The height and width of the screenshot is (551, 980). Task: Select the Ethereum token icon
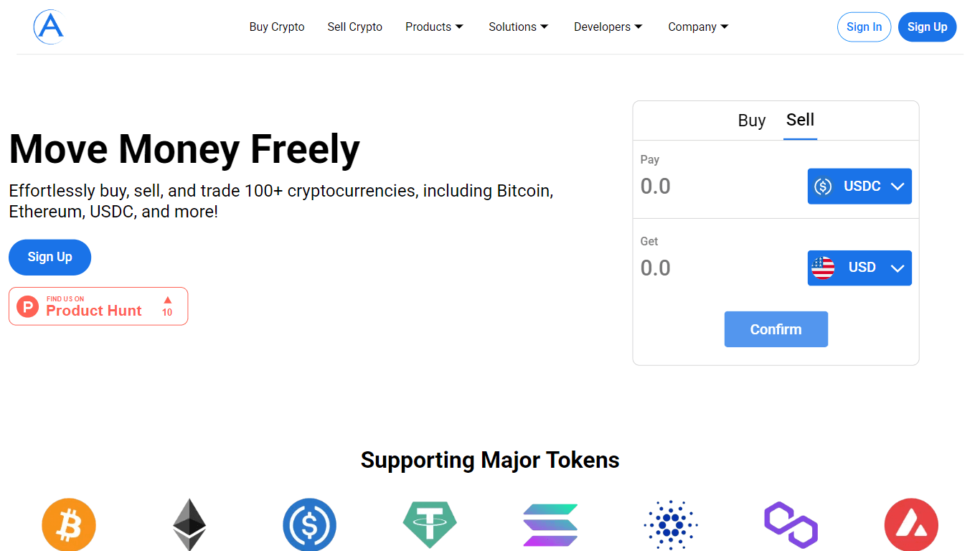(x=189, y=524)
